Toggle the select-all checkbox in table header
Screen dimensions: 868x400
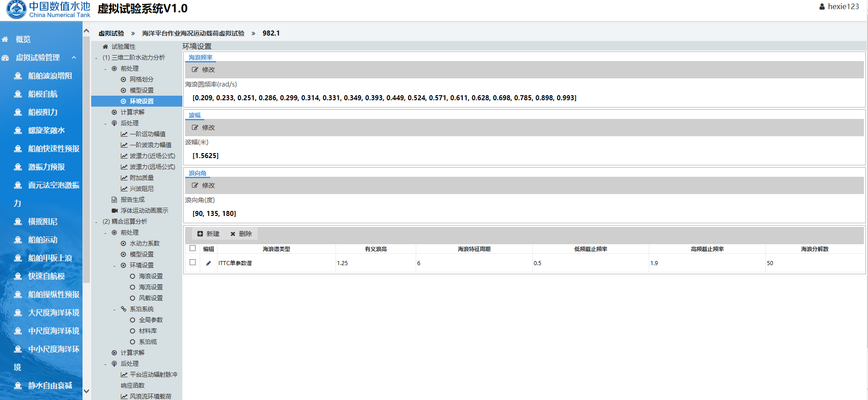click(192, 248)
